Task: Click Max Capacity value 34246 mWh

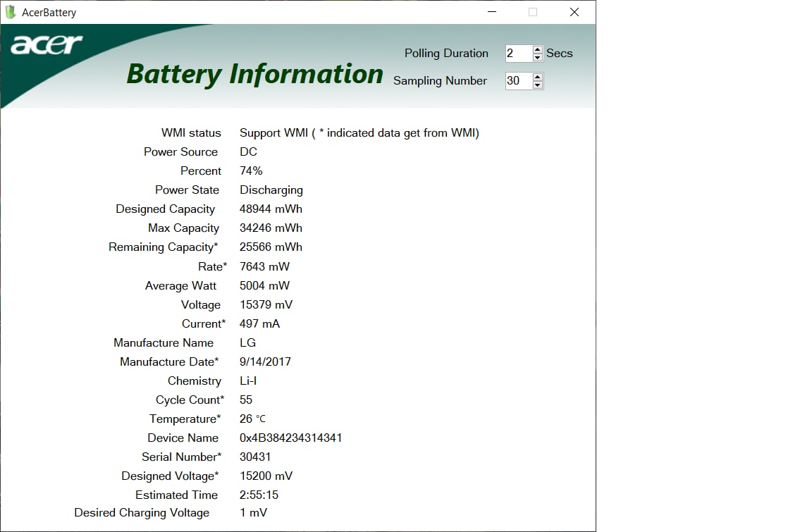Action: click(x=271, y=228)
